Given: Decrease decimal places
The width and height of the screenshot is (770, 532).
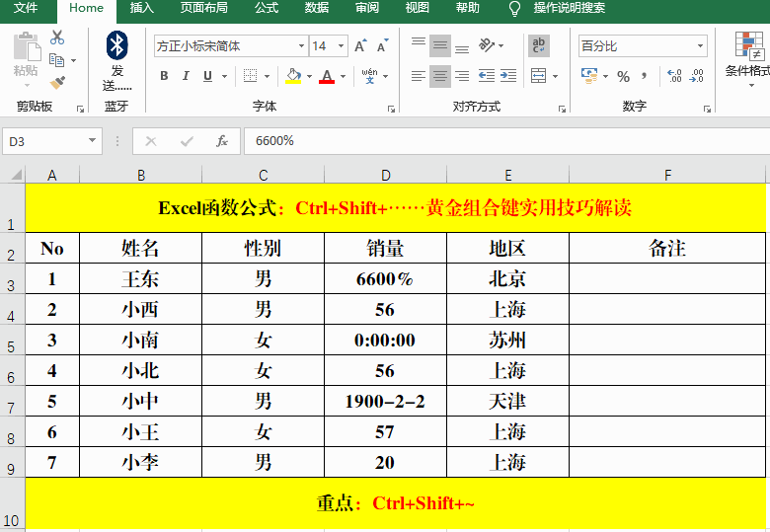Looking at the screenshot, I should pos(696,76).
